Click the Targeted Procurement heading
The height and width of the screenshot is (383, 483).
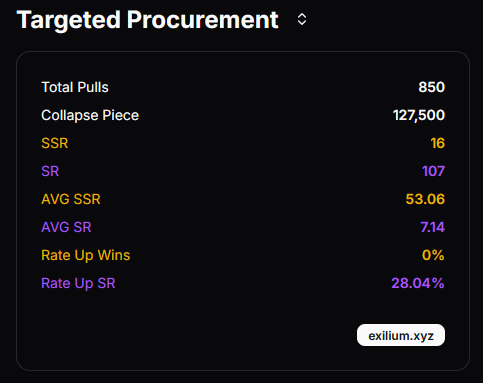pos(148,20)
